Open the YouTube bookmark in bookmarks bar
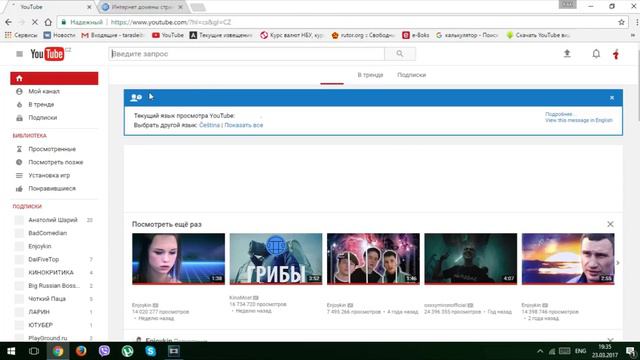The image size is (640, 360). [168, 36]
